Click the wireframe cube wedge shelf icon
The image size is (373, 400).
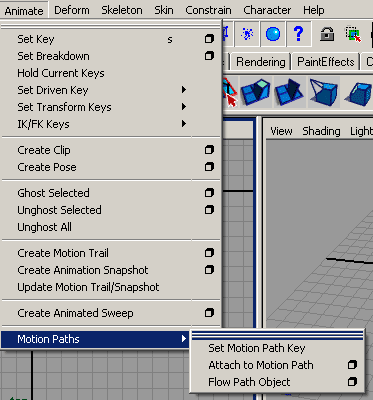tap(323, 92)
